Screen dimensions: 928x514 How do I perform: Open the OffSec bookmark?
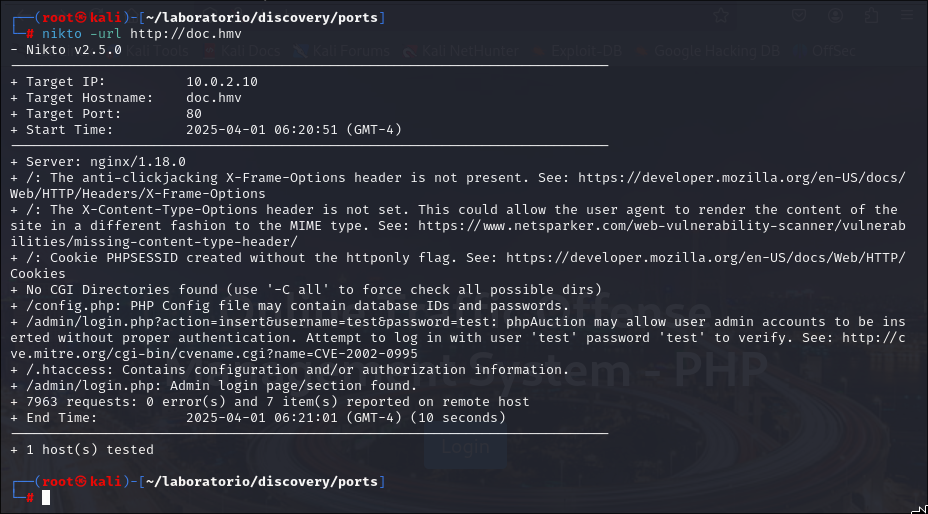pyautogui.click(x=826, y=52)
